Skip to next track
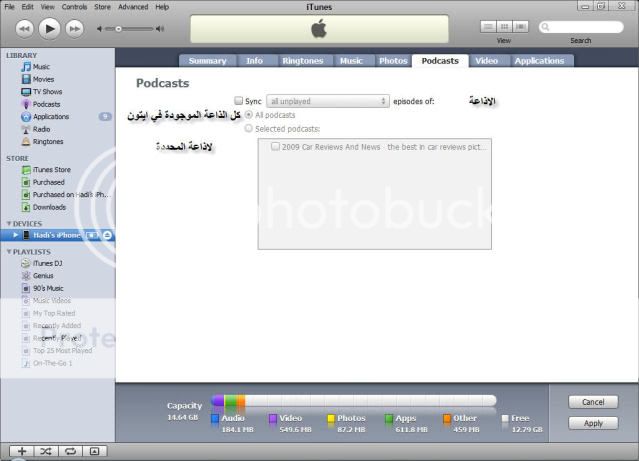639x461 pixels. coord(74,29)
